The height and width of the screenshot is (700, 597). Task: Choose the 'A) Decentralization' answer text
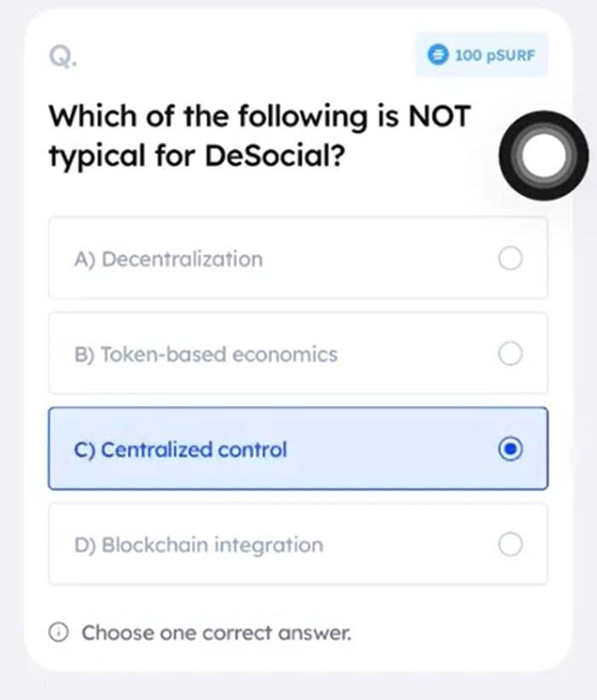pyautogui.click(x=169, y=259)
